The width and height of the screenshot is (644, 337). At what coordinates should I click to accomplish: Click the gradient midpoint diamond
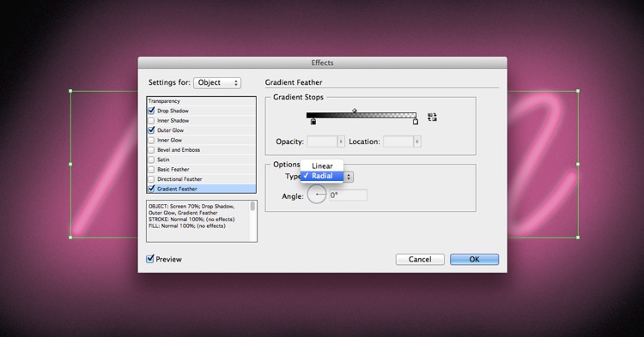(355, 111)
